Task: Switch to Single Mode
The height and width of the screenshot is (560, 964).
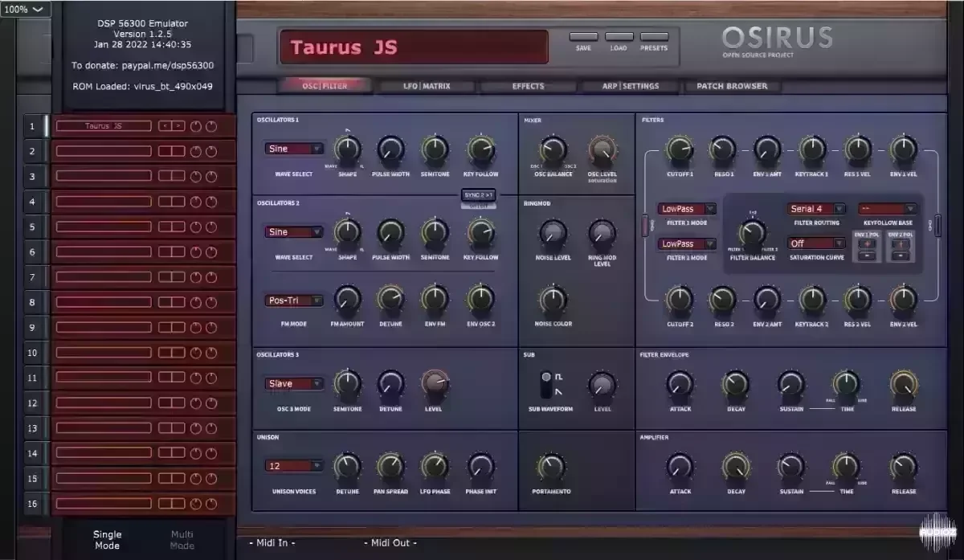Action: (107, 540)
